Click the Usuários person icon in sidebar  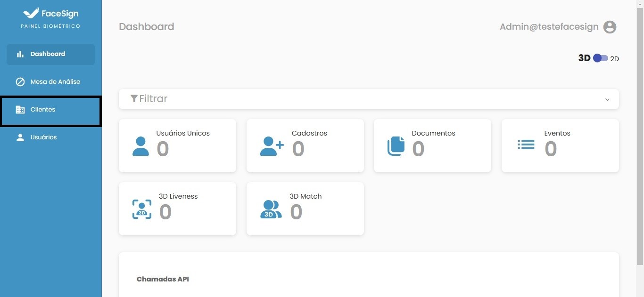click(x=20, y=137)
